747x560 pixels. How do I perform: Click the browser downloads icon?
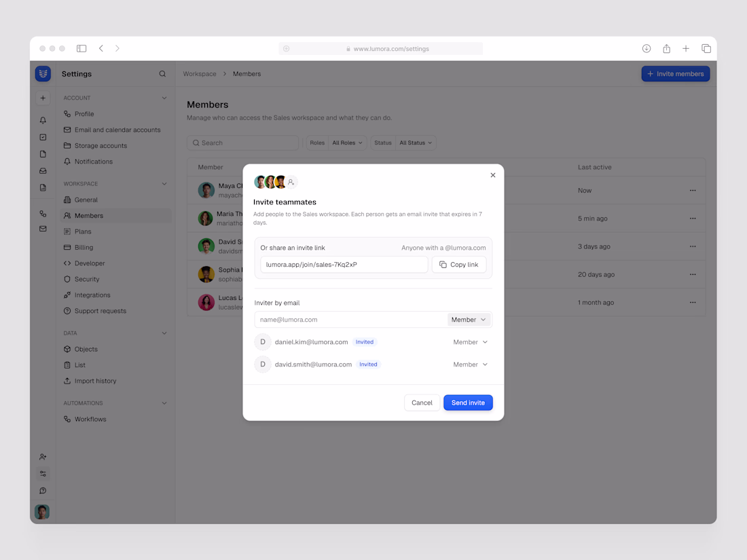coord(646,49)
